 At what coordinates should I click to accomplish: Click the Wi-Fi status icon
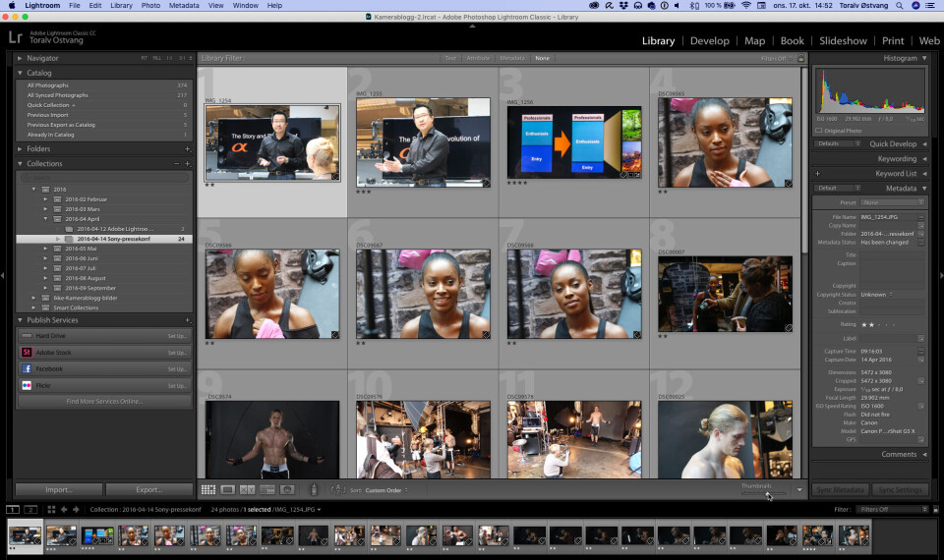coord(746,6)
